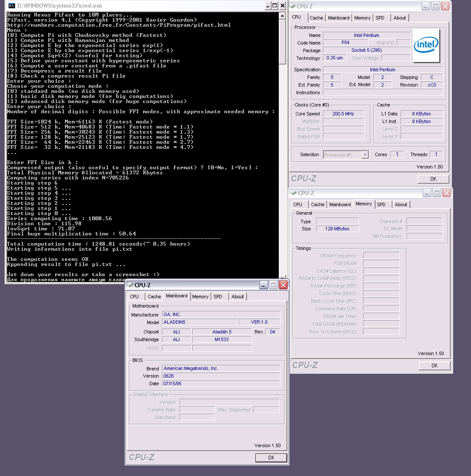Minimize the CPU-Z window showing the CPU tab

pos(426,6)
